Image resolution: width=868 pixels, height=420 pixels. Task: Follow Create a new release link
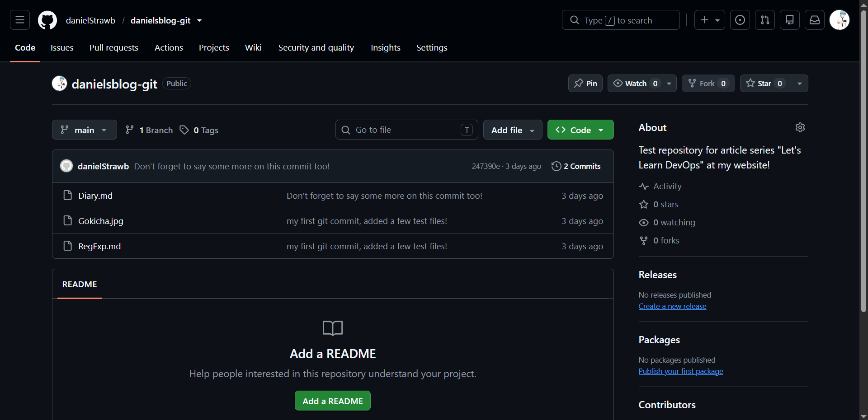click(x=672, y=306)
